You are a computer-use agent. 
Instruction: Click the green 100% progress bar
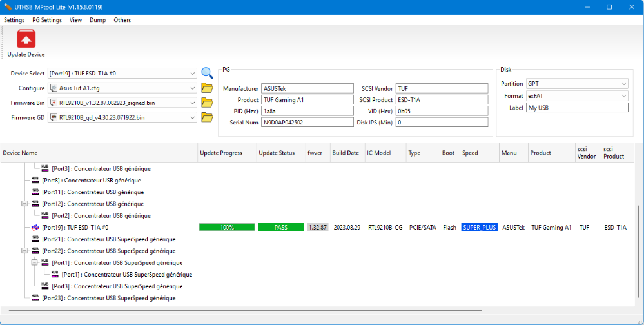[x=227, y=227]
